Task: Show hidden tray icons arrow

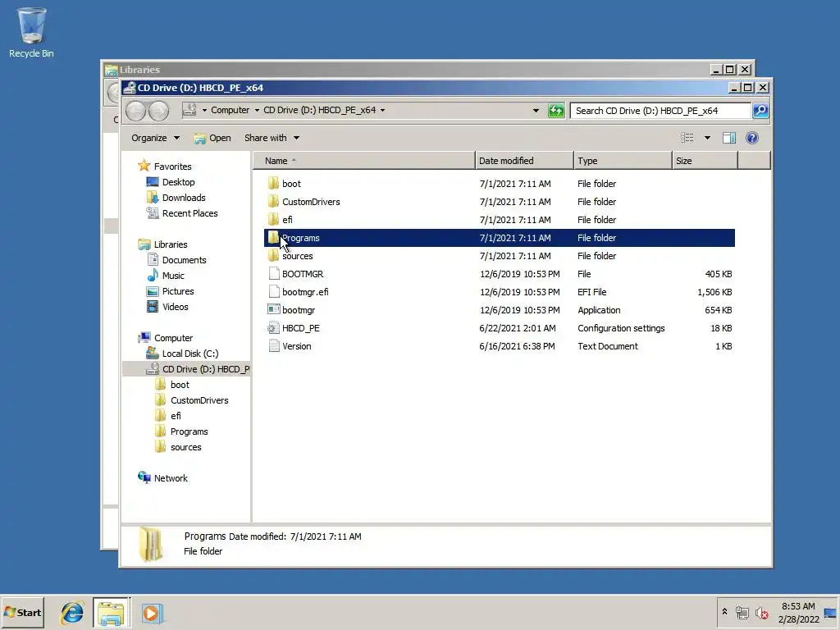Action: [725, 612]
